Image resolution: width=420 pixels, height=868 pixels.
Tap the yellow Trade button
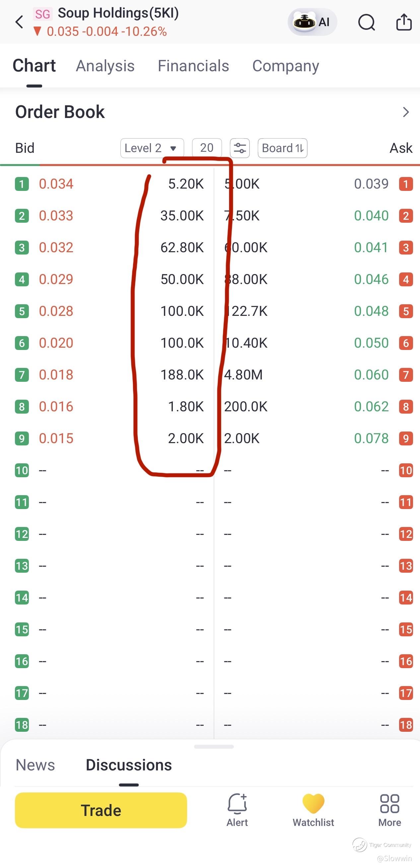tap(101, 810)
